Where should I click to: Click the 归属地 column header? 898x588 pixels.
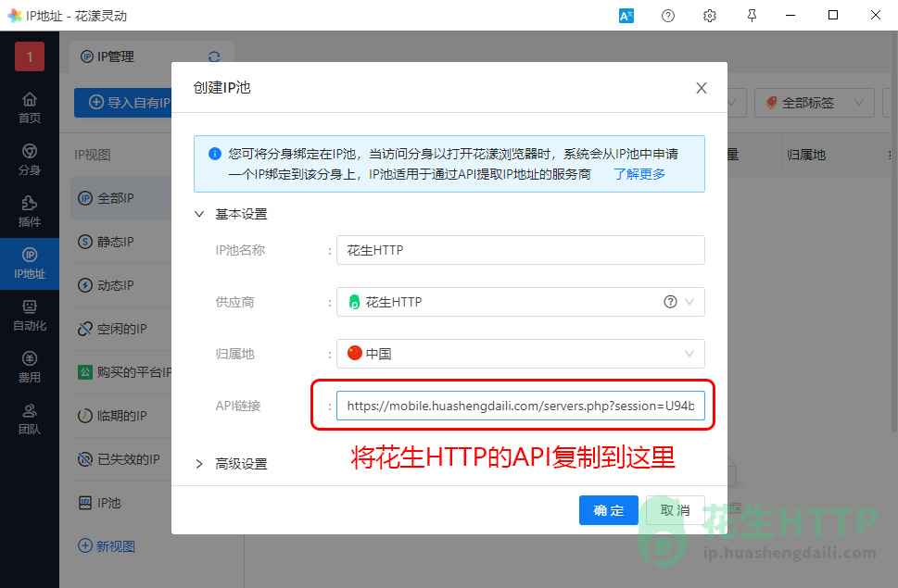pyautogui.click(x=806, y=155)
